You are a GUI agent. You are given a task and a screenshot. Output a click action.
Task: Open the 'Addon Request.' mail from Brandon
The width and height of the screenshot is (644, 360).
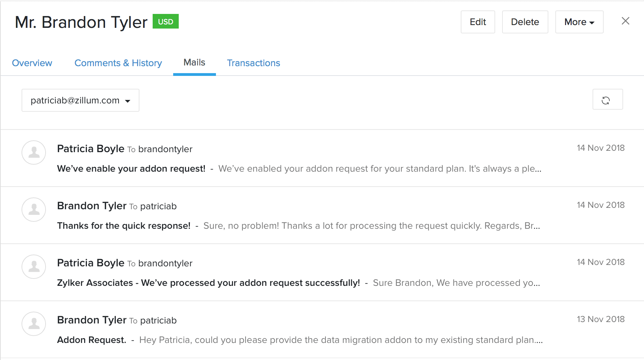point(91,340)
